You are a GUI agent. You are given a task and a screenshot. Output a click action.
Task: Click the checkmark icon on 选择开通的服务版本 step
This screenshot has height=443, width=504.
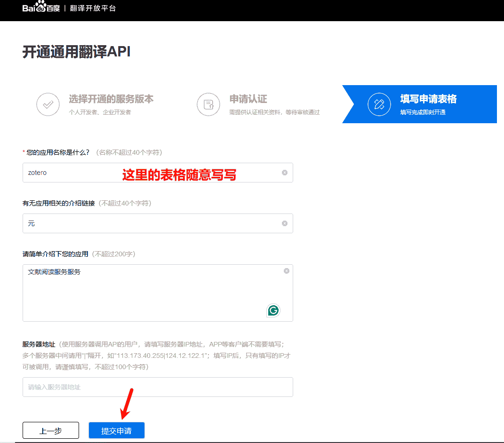48,104
